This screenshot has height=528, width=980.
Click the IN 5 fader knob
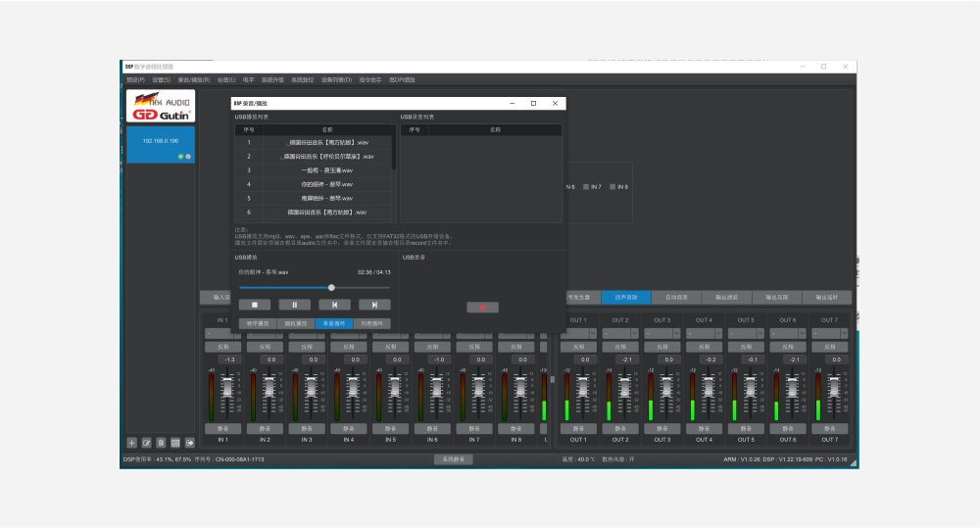394,389
